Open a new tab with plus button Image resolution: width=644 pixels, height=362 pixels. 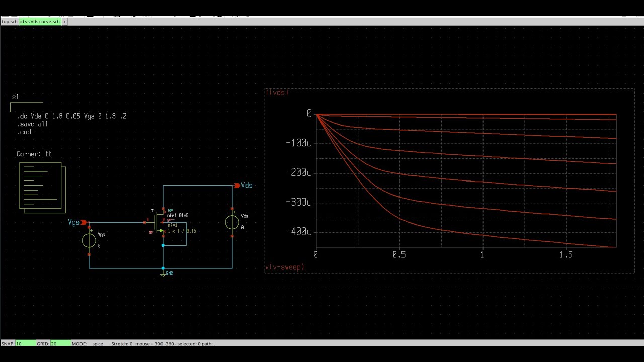pos(64,22)
